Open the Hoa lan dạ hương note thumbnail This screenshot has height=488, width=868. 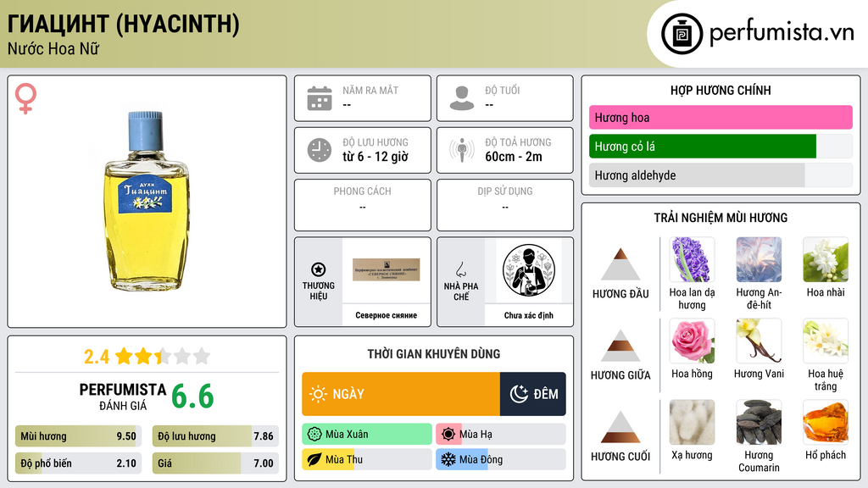tap(692, 260)
